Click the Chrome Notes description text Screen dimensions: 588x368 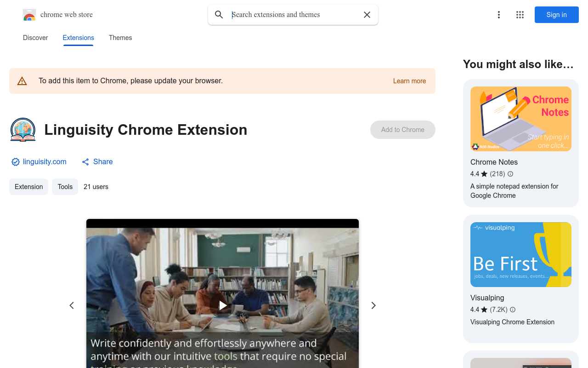[x=514, y=191]
